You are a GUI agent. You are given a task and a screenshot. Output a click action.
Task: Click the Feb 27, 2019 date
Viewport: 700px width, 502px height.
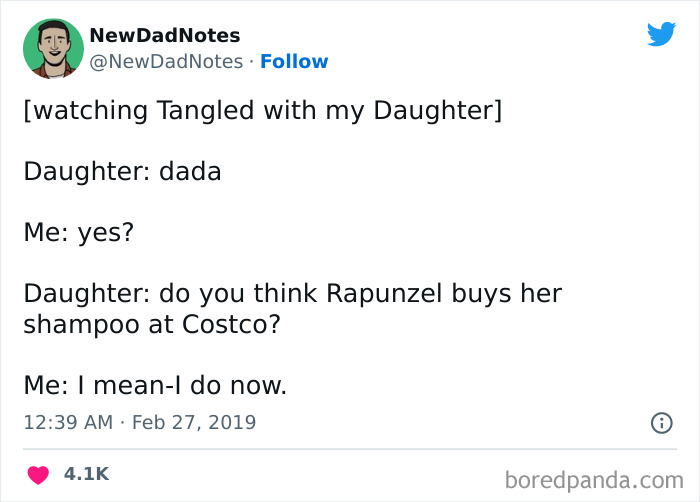[x=194, y=423]
